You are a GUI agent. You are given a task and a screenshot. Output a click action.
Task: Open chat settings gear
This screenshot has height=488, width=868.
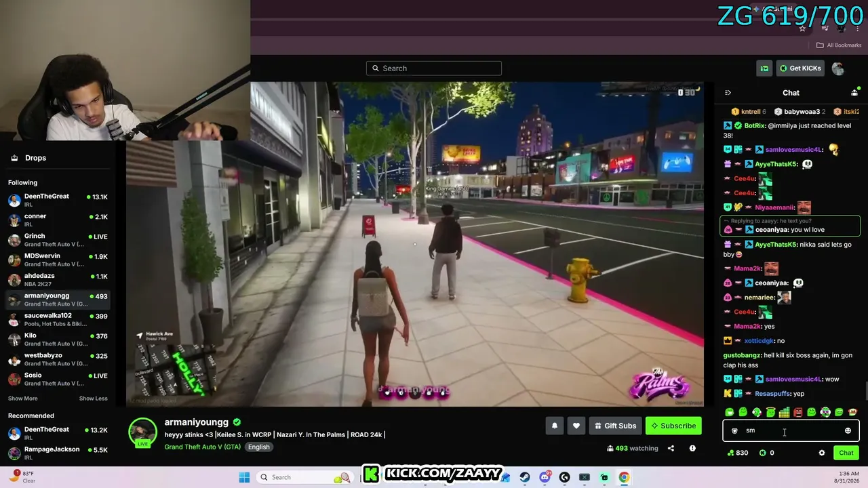822,453
